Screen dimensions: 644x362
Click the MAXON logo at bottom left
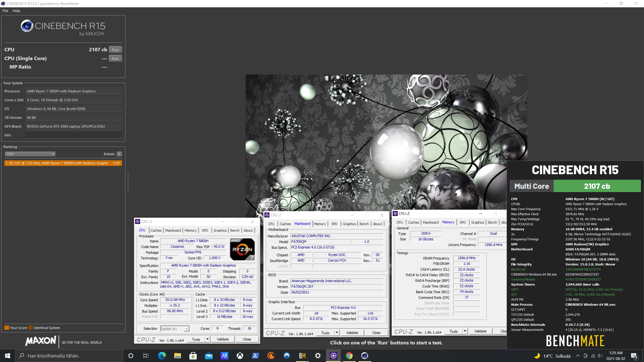[x=41, y=341]
